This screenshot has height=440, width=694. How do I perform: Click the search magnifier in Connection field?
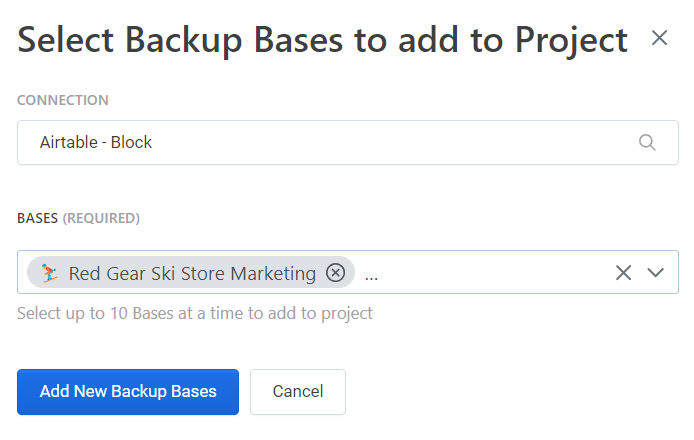click(647, 142)
